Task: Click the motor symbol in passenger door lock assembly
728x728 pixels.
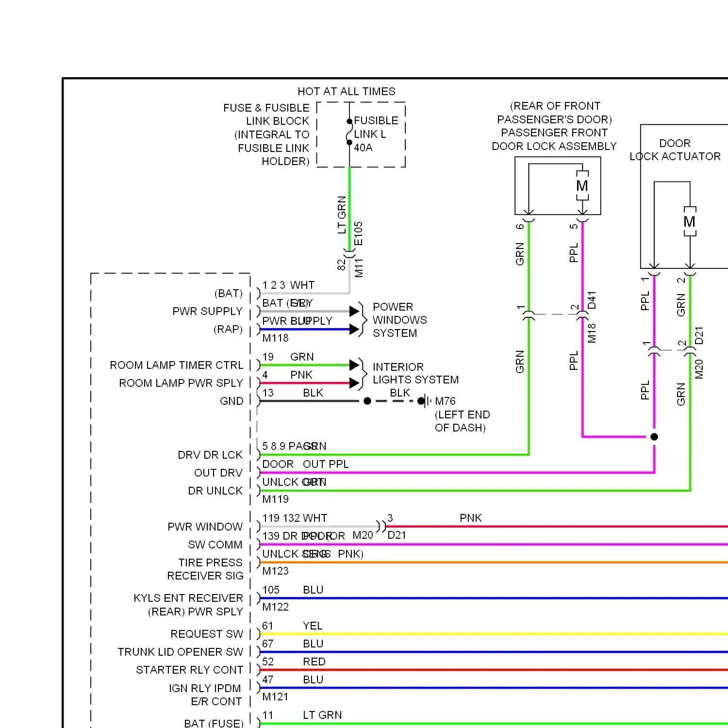Action: 582,185
